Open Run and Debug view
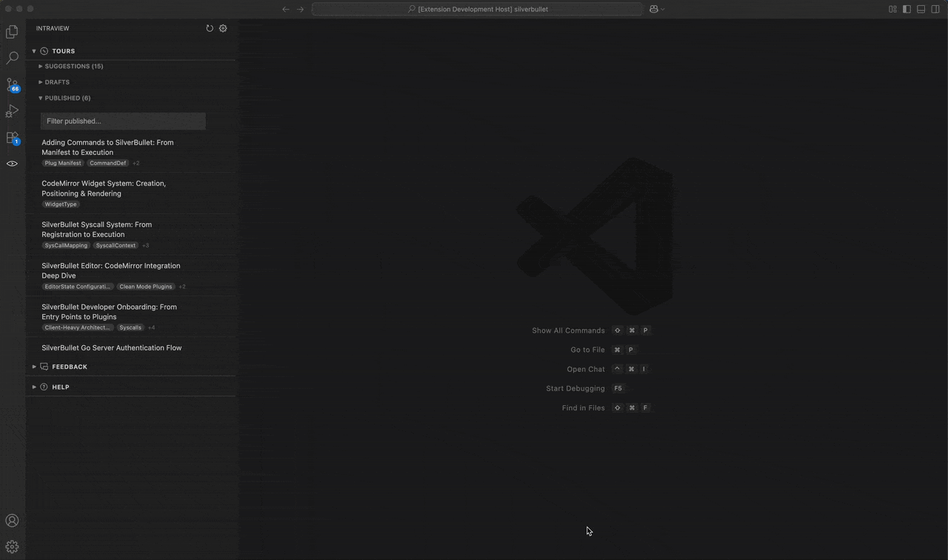Image resolution: width=948 pixels, height=560 pixels. [x=12, y=111]
